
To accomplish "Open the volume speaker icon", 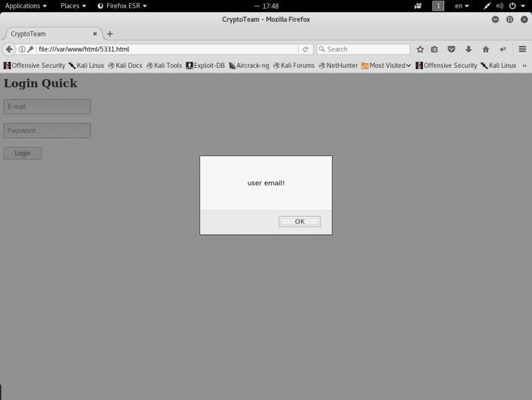I will click(499, 6).
